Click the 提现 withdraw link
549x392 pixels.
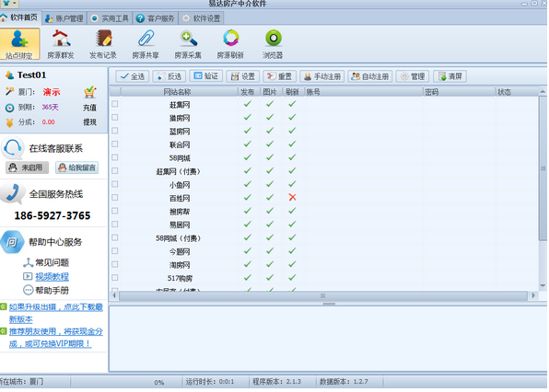pos(89,122)
